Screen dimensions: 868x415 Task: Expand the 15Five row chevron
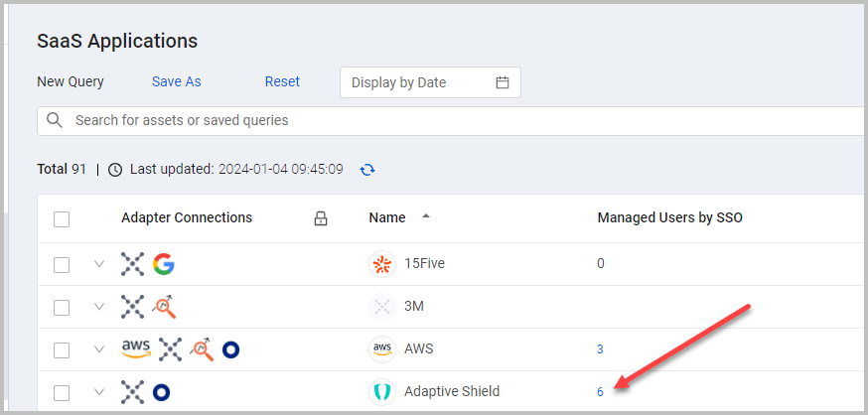click(99, 264)
